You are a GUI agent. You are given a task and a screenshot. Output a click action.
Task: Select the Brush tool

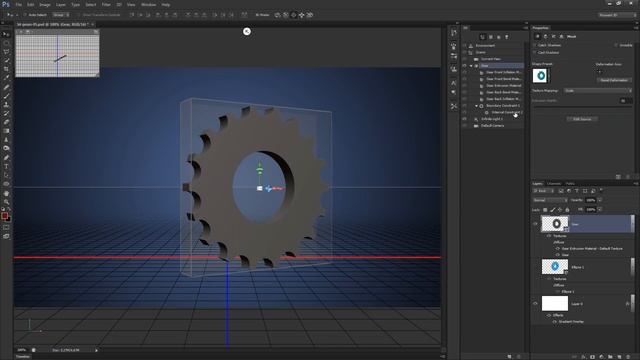tap(6, 96)
